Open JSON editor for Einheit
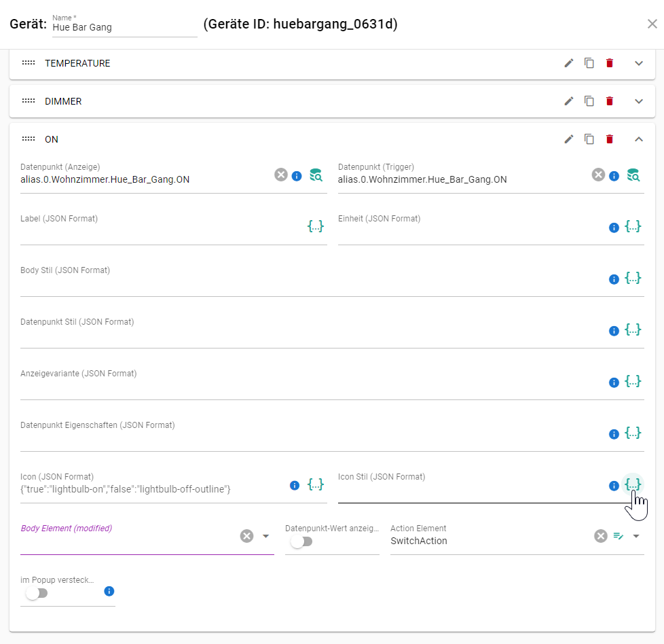 633,226
